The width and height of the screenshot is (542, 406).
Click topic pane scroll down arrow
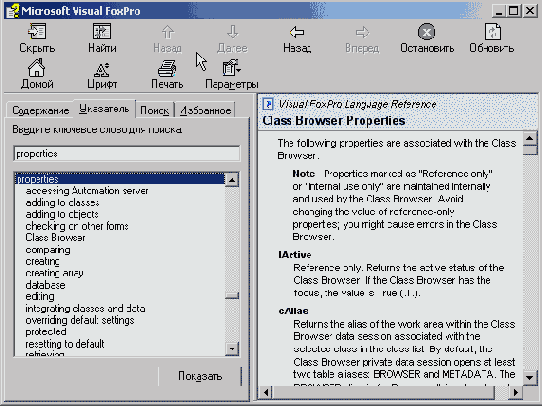(x=530, y=377)
